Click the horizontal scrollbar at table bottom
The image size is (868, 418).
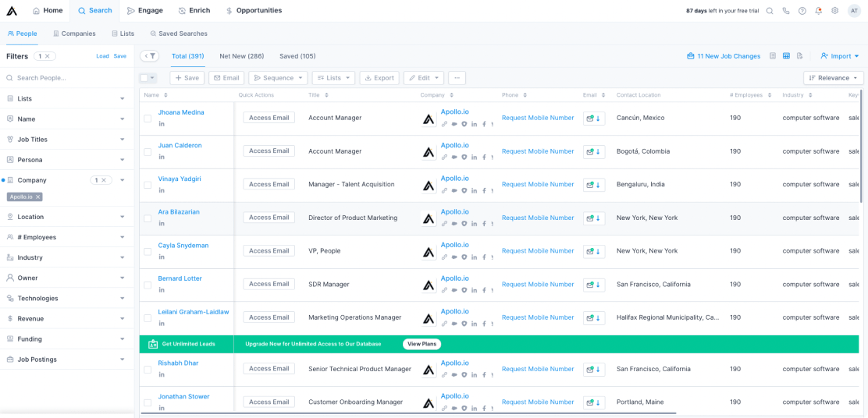coord(408,413)
